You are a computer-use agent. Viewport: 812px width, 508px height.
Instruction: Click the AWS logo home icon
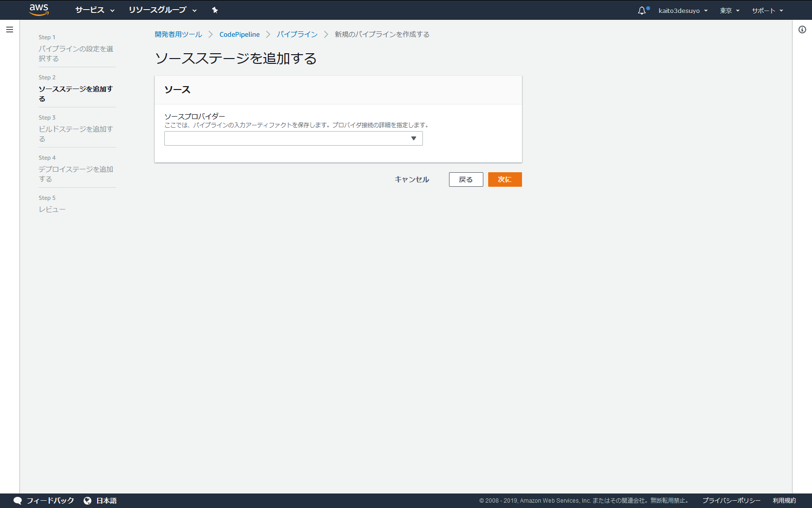[39, 10]
